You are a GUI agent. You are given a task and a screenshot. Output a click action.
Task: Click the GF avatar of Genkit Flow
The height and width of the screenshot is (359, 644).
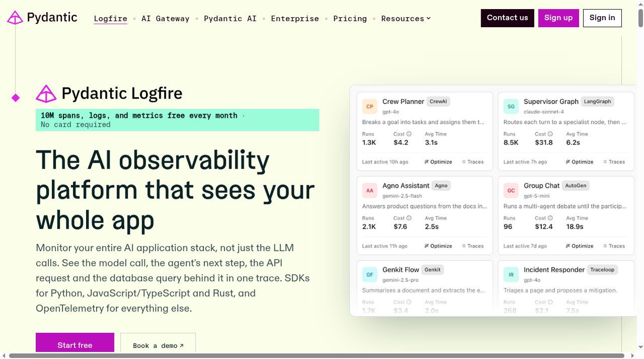(370, 274)
